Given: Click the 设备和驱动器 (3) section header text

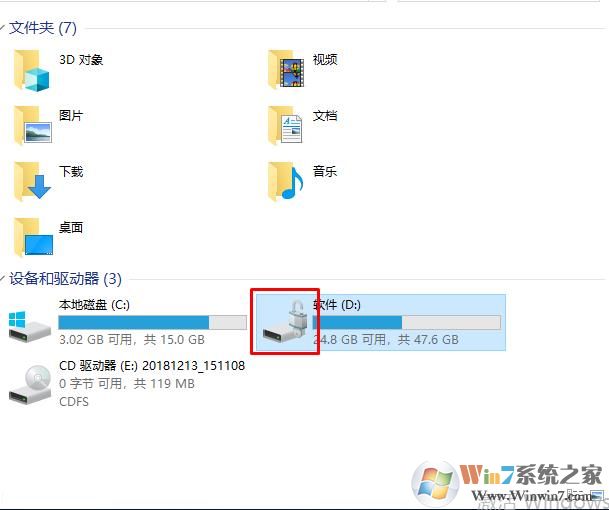Looking at the screenshot, I should [x=65, y=278].
